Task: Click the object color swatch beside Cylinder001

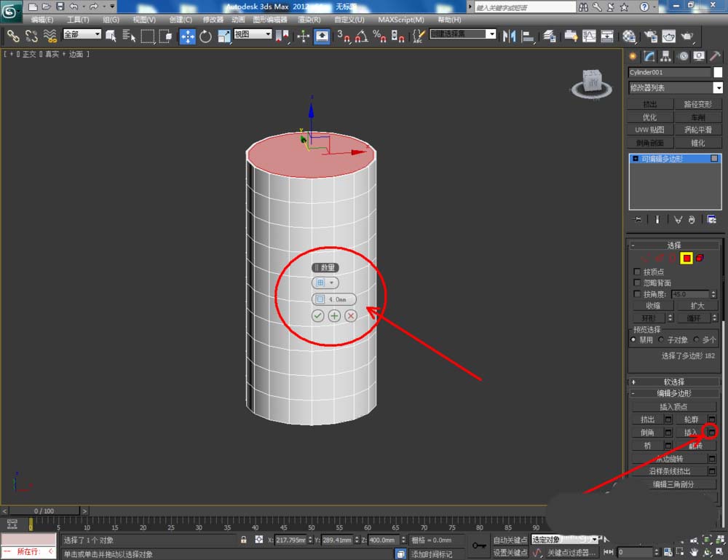Action: [x=718, y=72]
